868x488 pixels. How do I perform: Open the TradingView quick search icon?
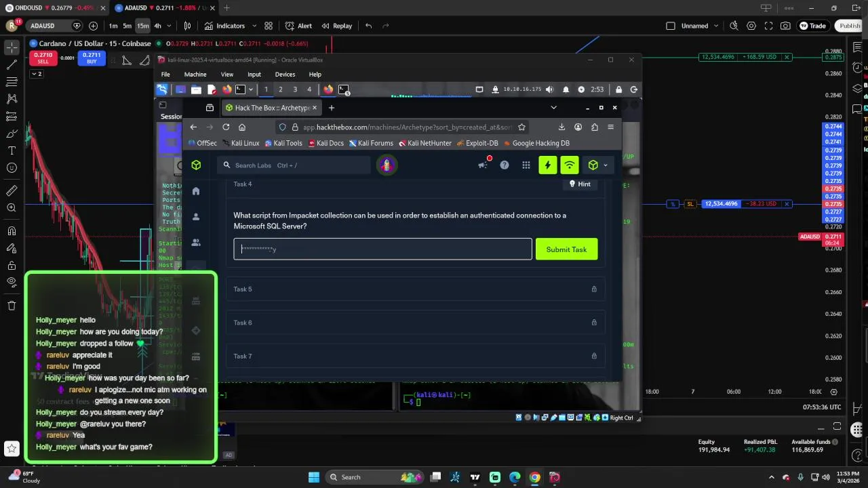(x=734, y=26)
